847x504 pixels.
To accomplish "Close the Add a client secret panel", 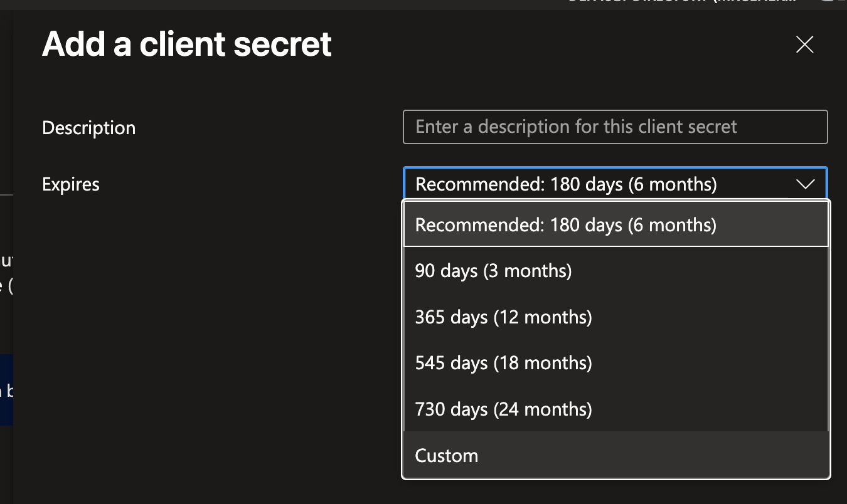I will (x=804, y=45).
